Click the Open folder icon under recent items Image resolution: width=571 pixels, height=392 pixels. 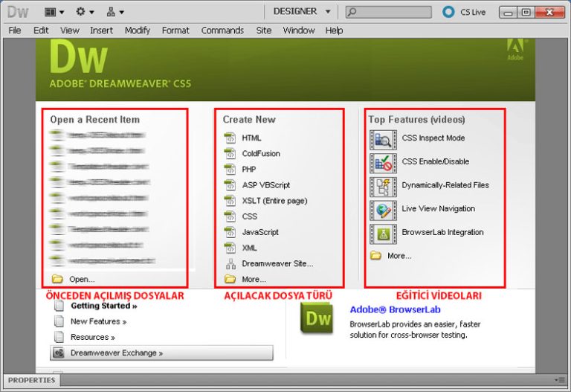57,279
